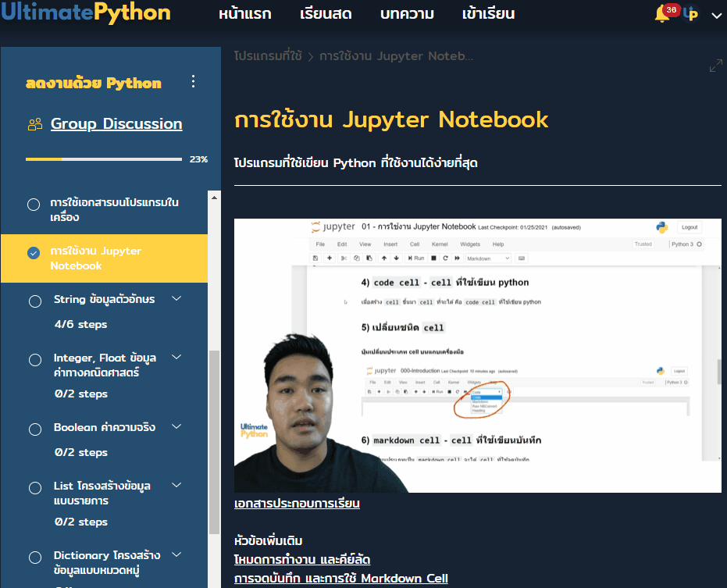Screen dimensions: 727x588
Task: Click the โปรแกรมที่ใช้ breadcrumb
Action: (x=268, y=56)
